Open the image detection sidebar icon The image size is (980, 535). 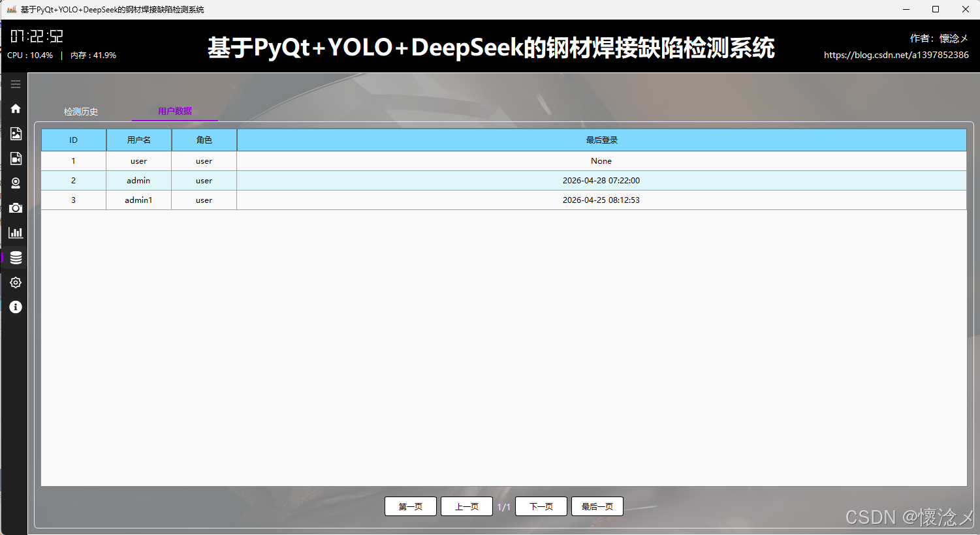(x=16, y=134)
